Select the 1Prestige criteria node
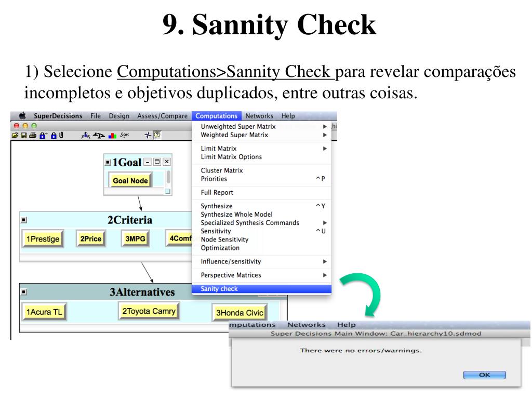This screenshot has height=399, width=532. 43,239
